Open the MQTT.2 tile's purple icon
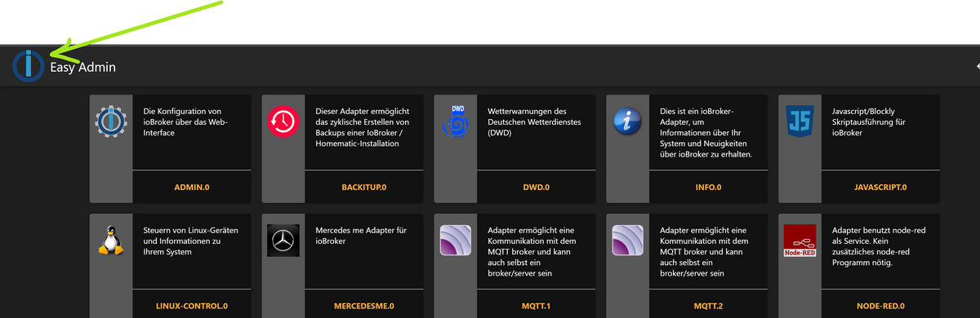This screenshot has width=980, height=318. [x=628, y=241]
